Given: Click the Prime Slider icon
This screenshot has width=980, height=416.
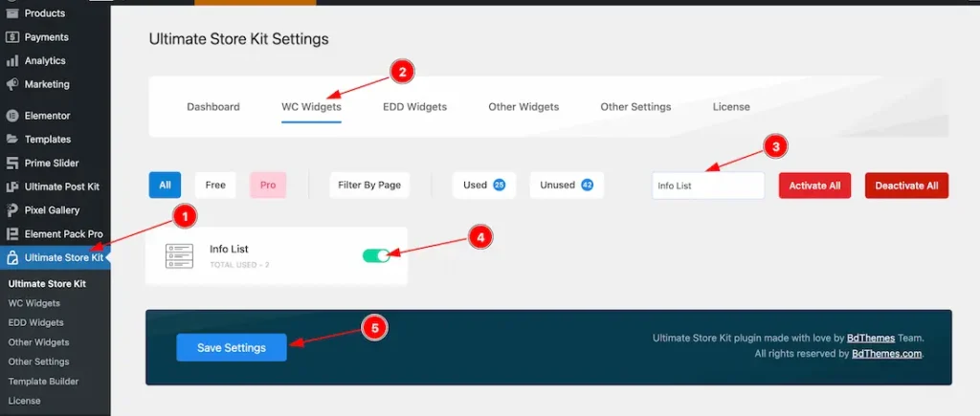Looking at the screenshot, I should coord(11,163).
